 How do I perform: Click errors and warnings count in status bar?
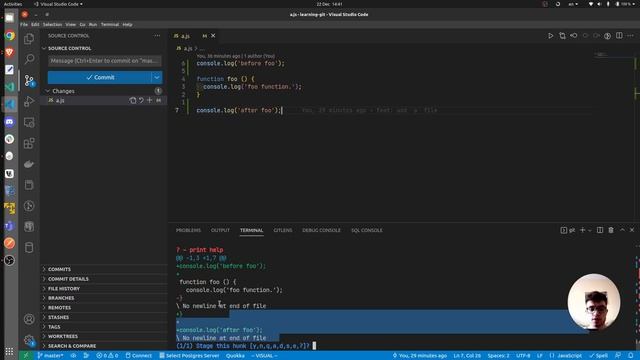tap(107, 356)
